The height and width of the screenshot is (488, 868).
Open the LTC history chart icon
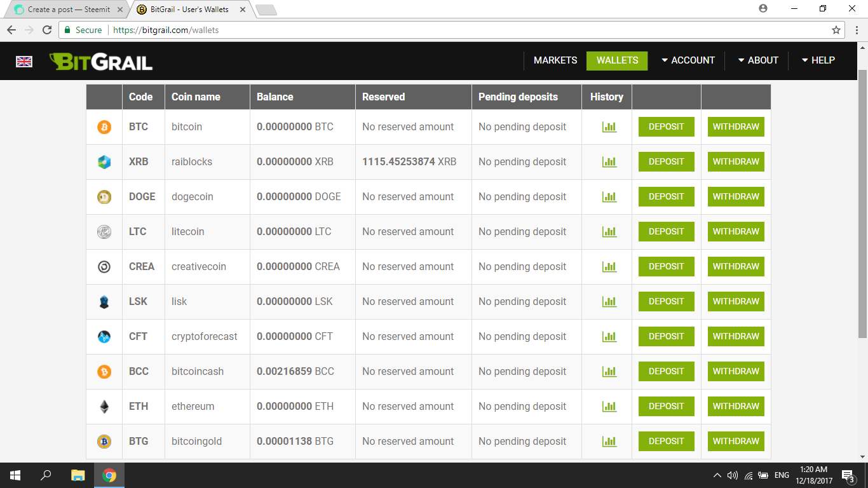point(609,232)
